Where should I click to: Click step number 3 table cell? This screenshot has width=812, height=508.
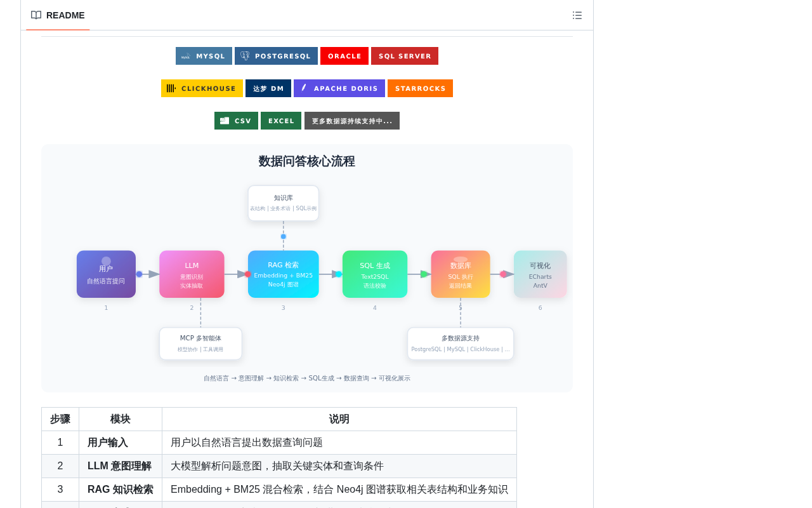point(60,490)
